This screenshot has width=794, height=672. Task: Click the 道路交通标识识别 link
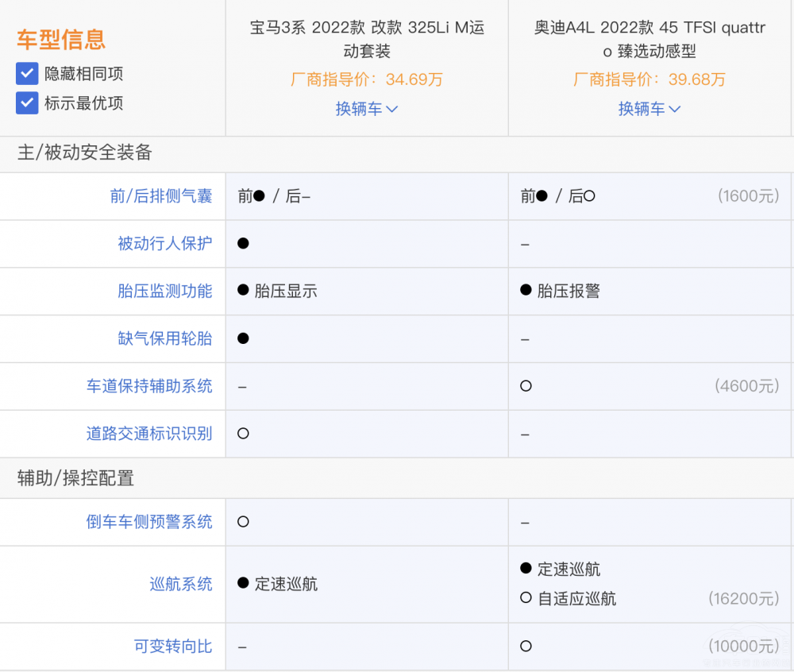(149, 434)
